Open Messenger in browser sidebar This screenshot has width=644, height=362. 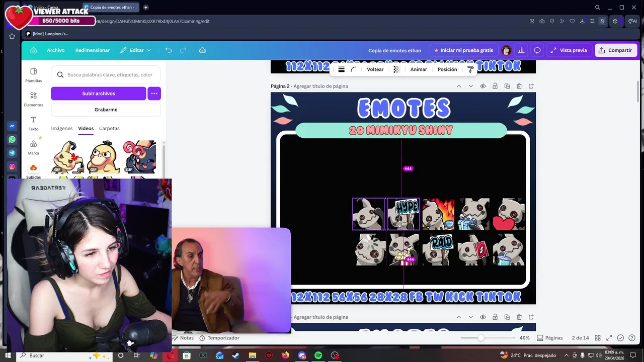(x=12, y=126)
